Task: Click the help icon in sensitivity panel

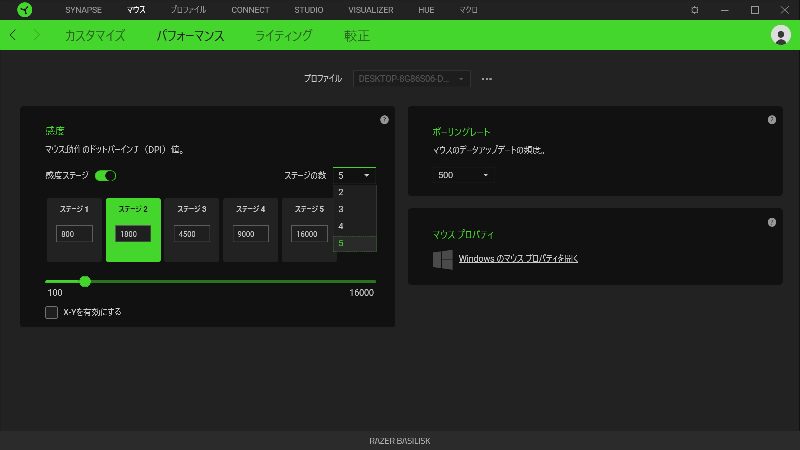Action: click(x=384, y=120)
